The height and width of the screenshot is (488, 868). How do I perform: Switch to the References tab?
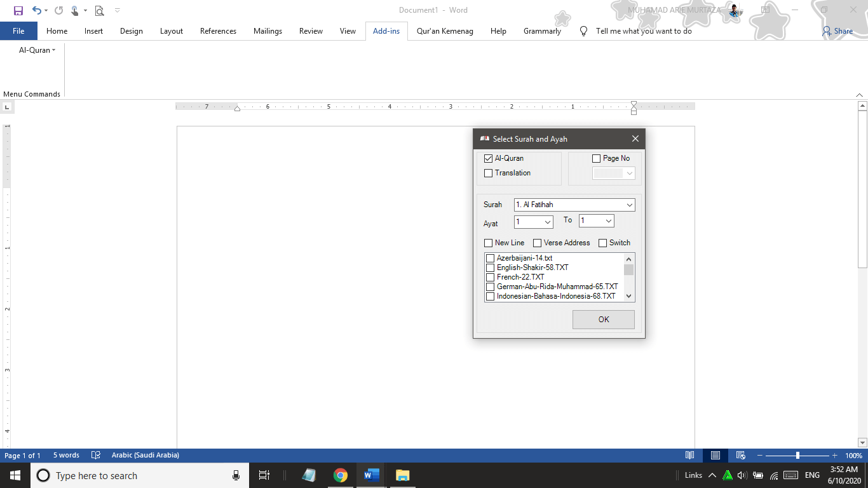click(218, 31)
